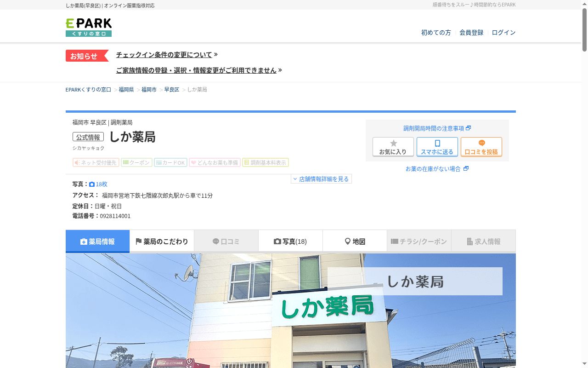Click the heart icon on どんなお薬も準備 badge
This screenshot has height=368, width=588.
click(193, 162)
